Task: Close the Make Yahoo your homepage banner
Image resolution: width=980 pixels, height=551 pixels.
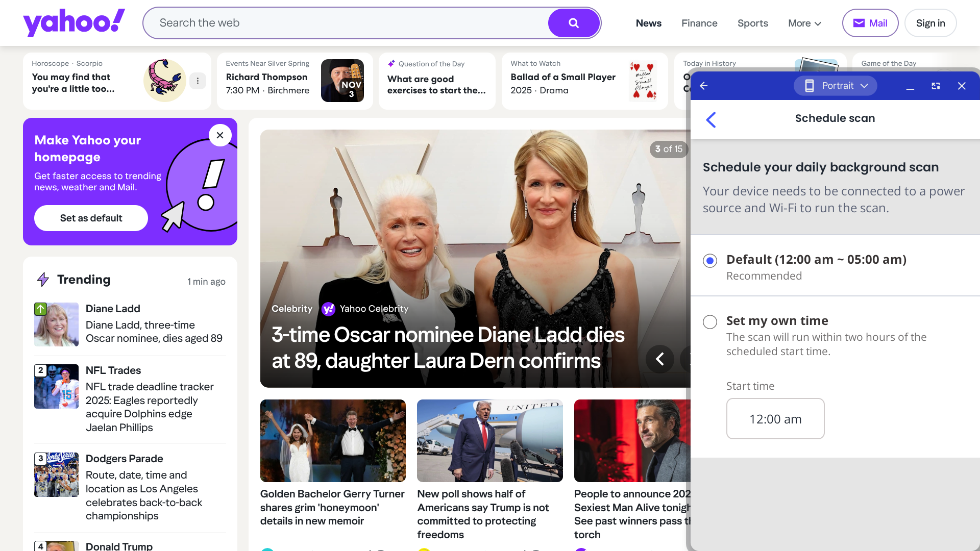Action: coord(220,135)
